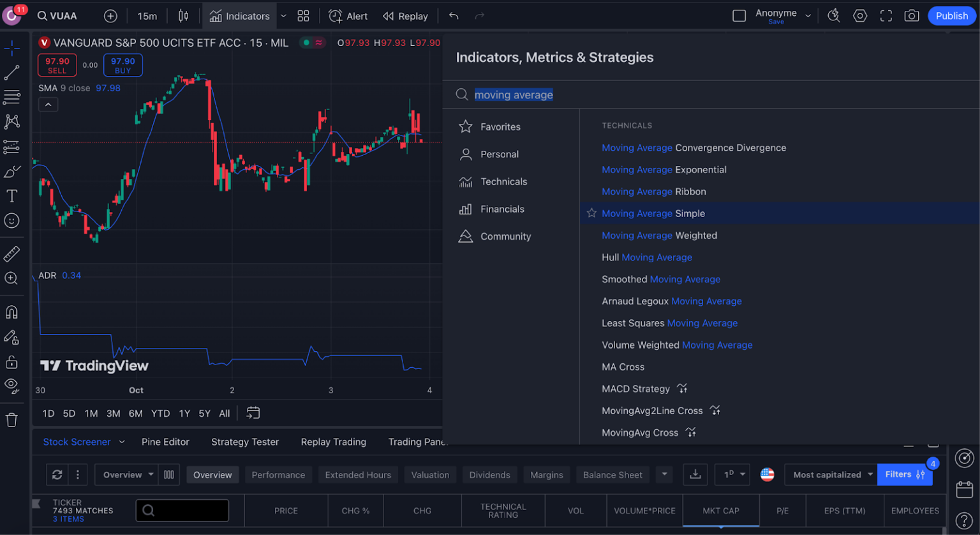Click the blue Publish button
Screen dimensions: 980x535
[x=951, y=16]
